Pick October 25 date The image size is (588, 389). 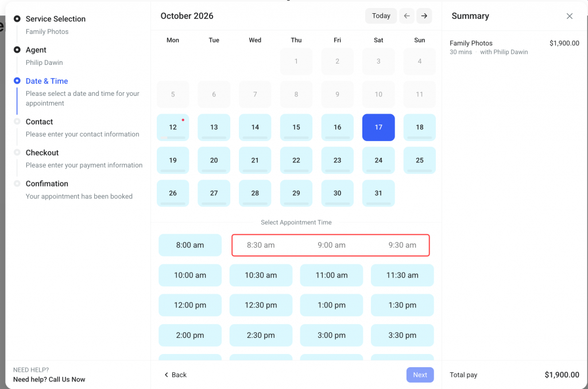pyautogui.click(x=420, y=161)
